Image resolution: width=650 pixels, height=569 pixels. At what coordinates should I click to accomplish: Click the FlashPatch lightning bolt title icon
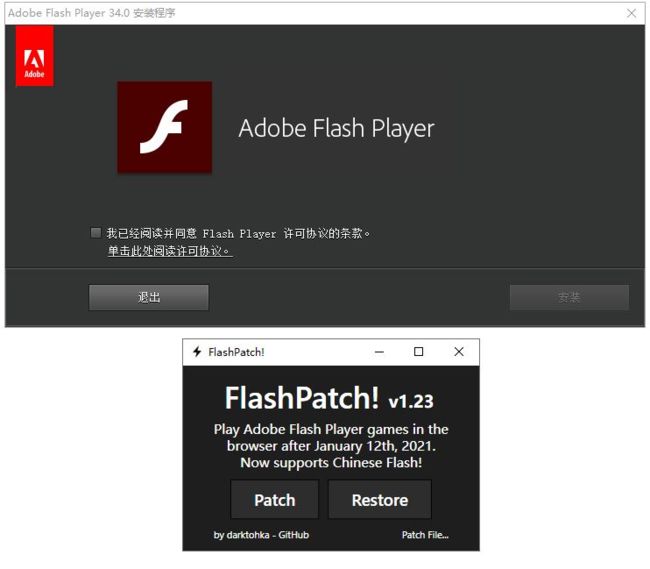197,352
